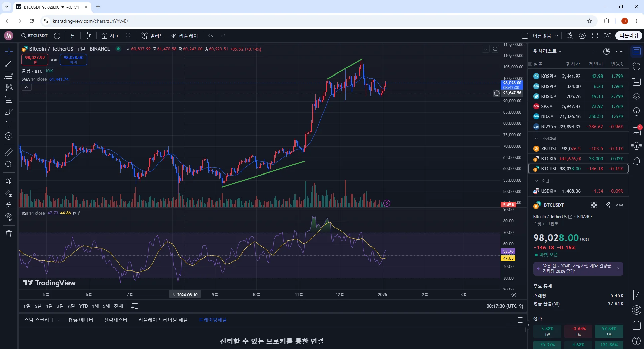Open the go to date calendar
644x349 pixels.
(x=135, y=306)
